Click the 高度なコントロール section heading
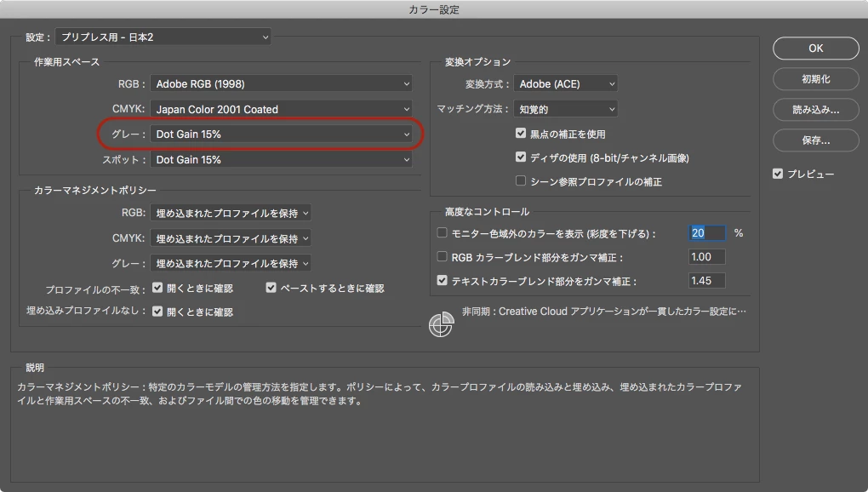This screenshot has height=492, width=868. point(487,212)
